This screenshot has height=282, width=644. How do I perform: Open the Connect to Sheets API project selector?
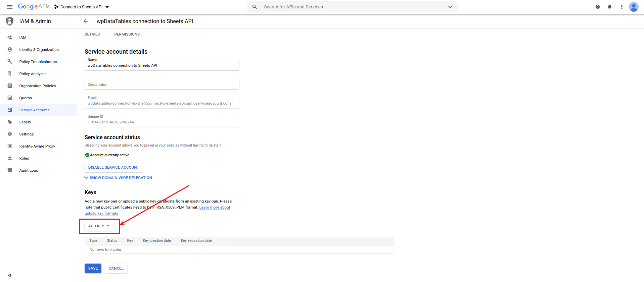(x=82, y=7)
